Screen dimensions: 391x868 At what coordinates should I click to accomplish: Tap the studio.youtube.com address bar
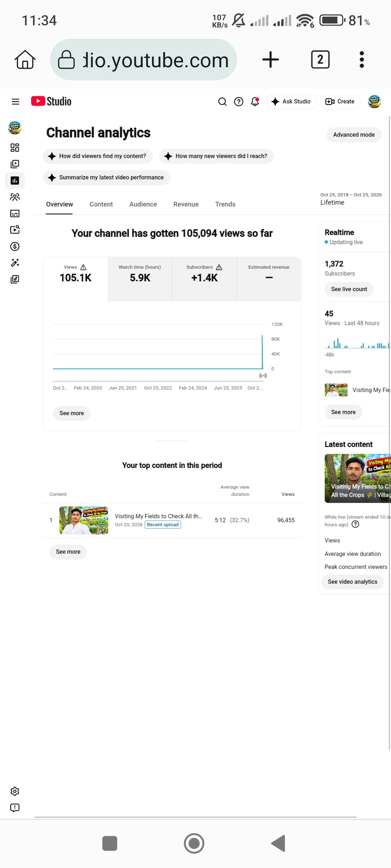pos(143,60)
